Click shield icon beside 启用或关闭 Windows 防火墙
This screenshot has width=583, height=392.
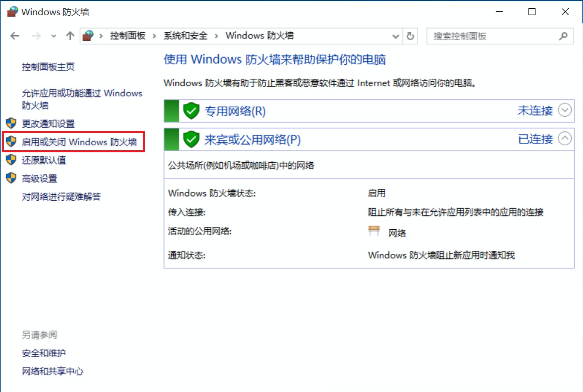[x=11, y=142]
